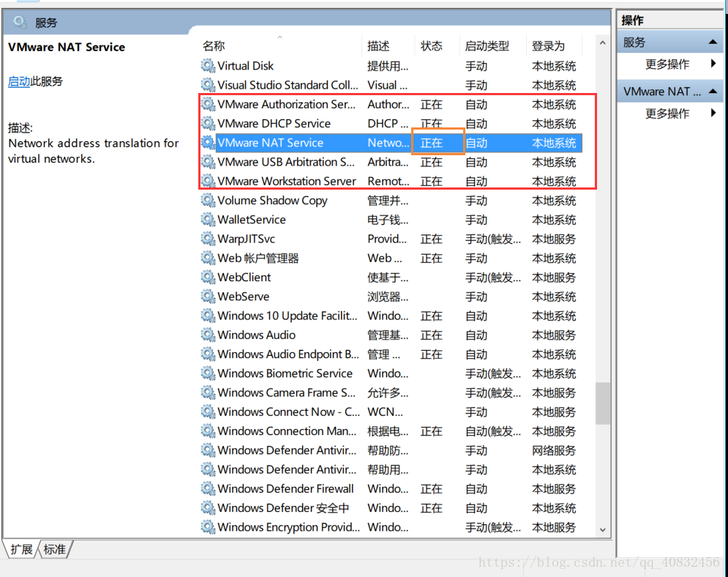728x577 pixels.
Task: Select the WarpJITSvc service
Action: pyautogui.click(x=391, y=239)
